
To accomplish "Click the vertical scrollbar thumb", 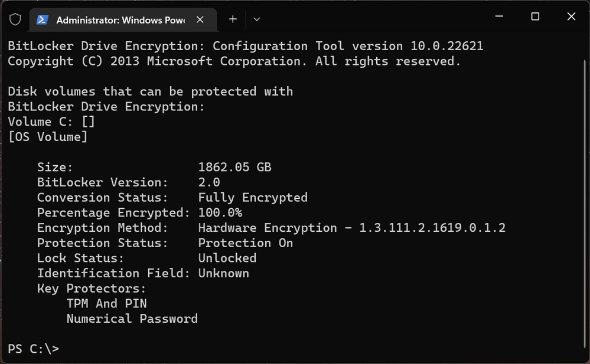I will 585,203.
